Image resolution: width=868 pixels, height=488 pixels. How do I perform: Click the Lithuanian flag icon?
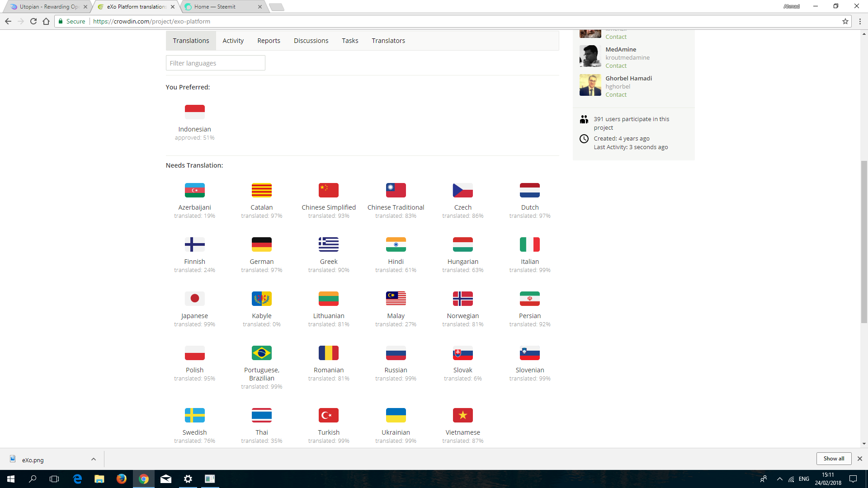coord(328,299)
